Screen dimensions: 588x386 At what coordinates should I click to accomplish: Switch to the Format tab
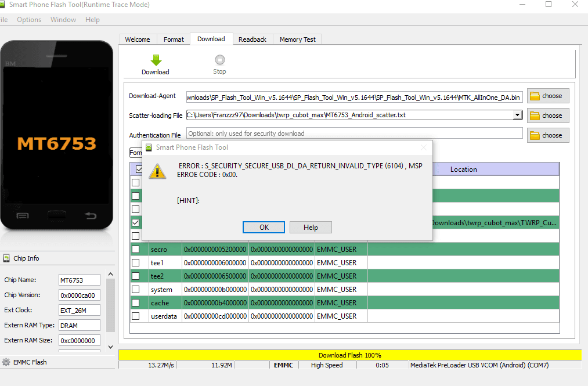click(x=174, y=39)
